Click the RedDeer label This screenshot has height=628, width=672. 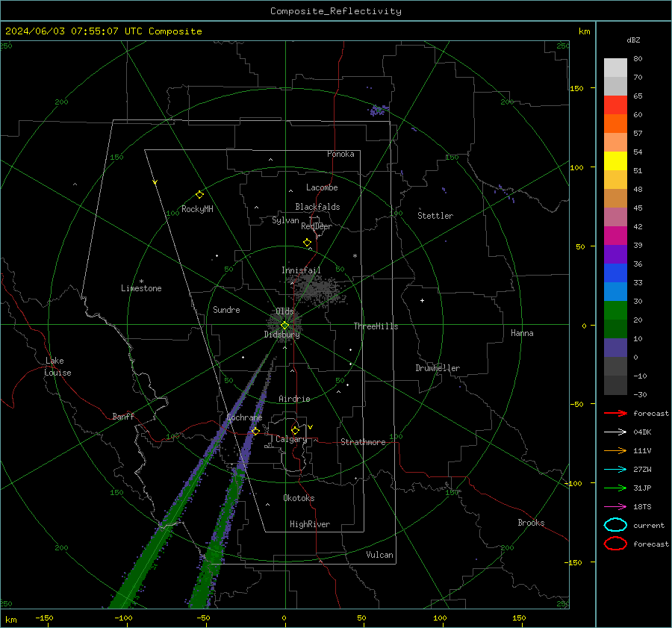pyautogui.click(x=317, y=226)
